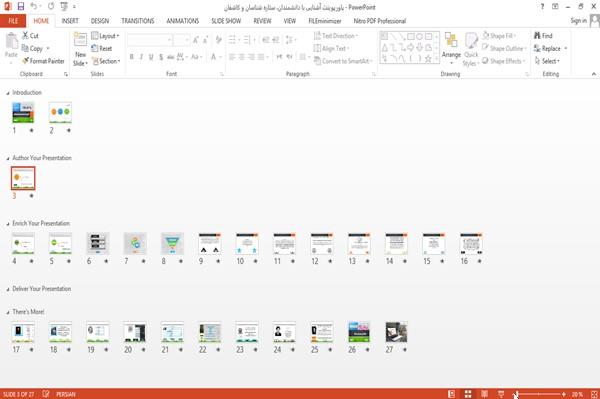Switch to Reading View in status bar
The image size is (600, 399).
[x=484, y=394]
